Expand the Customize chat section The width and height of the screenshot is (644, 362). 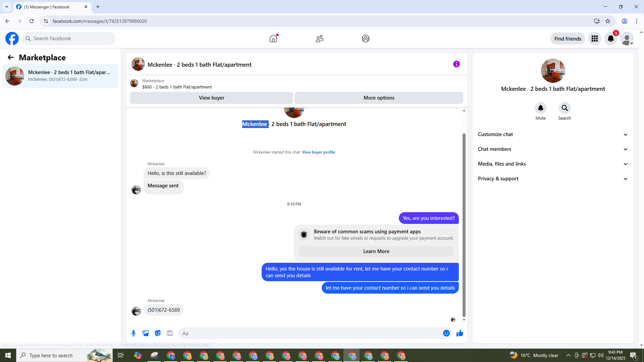pyautogui.click(x=552, y=134)
